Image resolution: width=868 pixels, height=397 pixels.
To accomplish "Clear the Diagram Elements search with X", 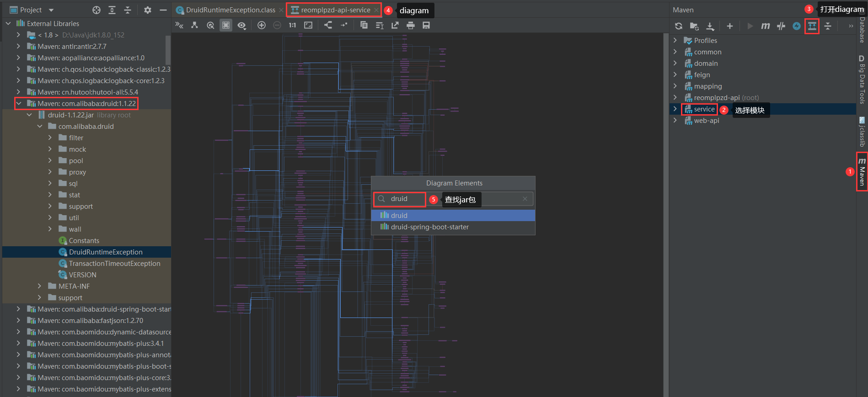I will [525, 199].
